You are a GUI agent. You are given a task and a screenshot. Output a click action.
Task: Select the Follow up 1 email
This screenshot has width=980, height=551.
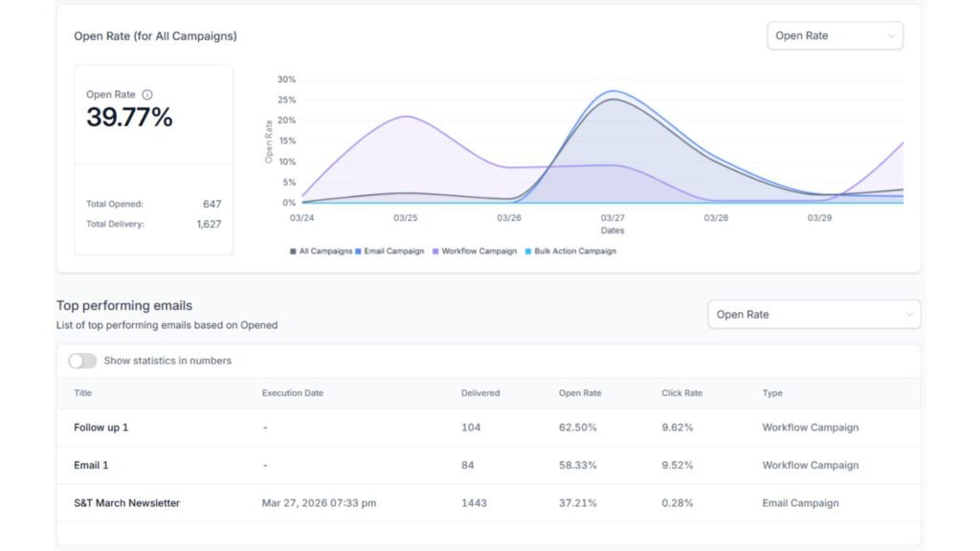[x=100, y=428]
